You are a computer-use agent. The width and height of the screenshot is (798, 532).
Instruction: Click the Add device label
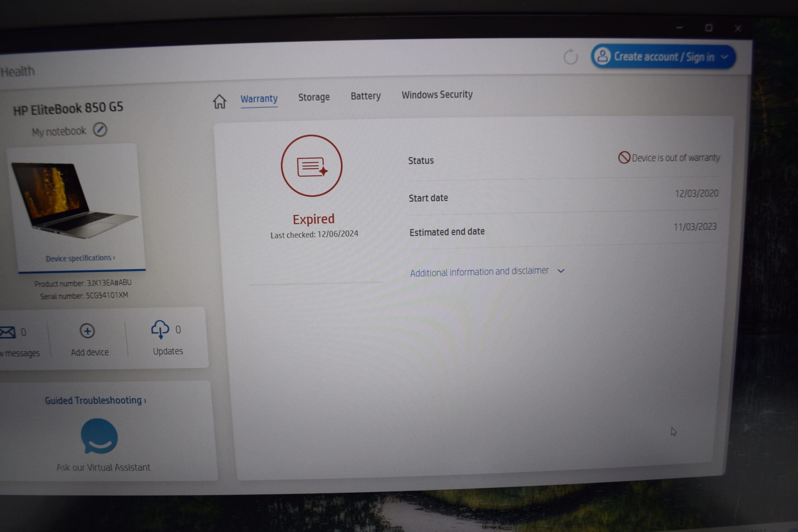[89, 352]
